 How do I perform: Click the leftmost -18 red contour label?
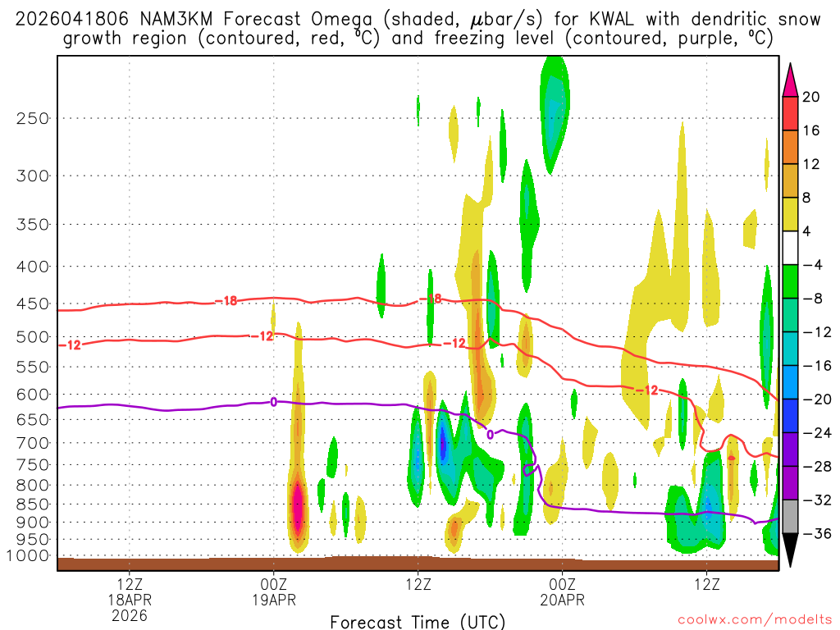pyautogui.click(x=226, y=301)
